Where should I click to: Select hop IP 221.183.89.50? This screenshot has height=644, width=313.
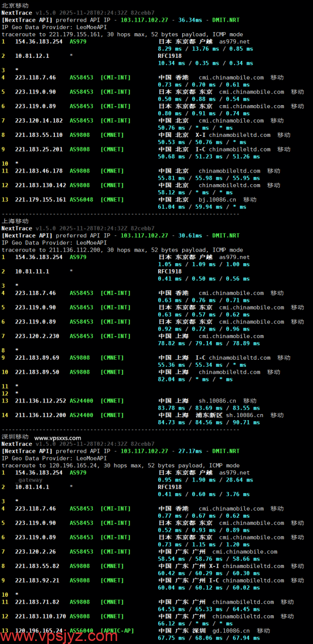[x=37, y=372]
